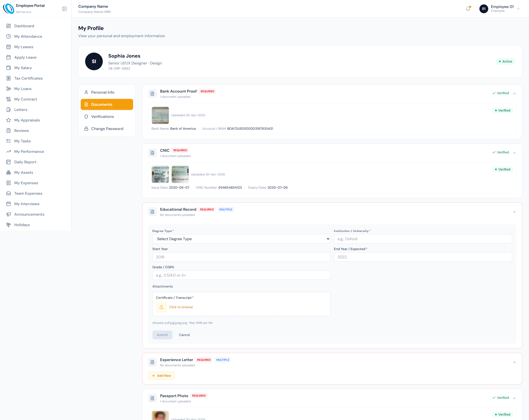The width and height of the screenshot is (529, 420).
Task: Click the MULTIPLE tag on Educational Record
Action: pos(226,210)
